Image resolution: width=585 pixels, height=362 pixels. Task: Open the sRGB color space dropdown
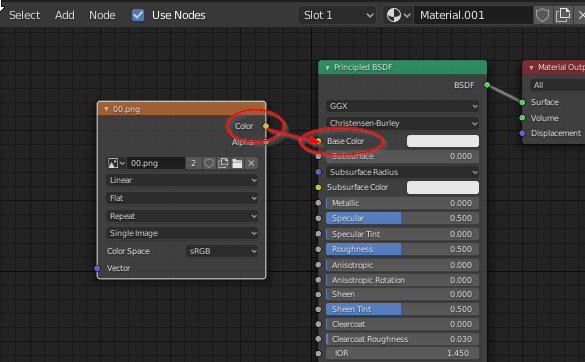pos(222,251)
